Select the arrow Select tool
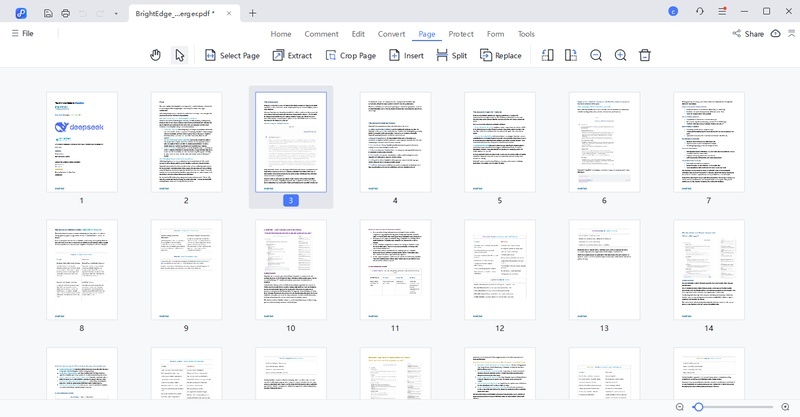Image resolution: width=800 pixels, height=417 pixels. [x=180, y=55]
